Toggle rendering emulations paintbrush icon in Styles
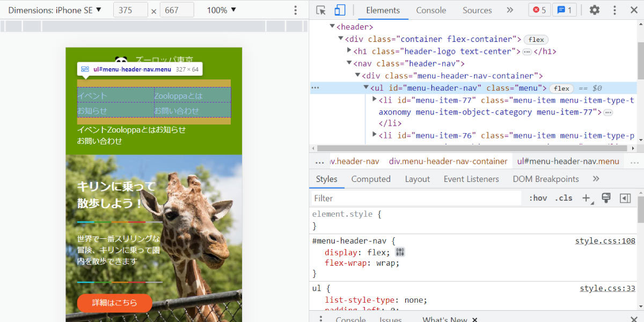The height and width of the screenshot is (322, 644). 606,198
